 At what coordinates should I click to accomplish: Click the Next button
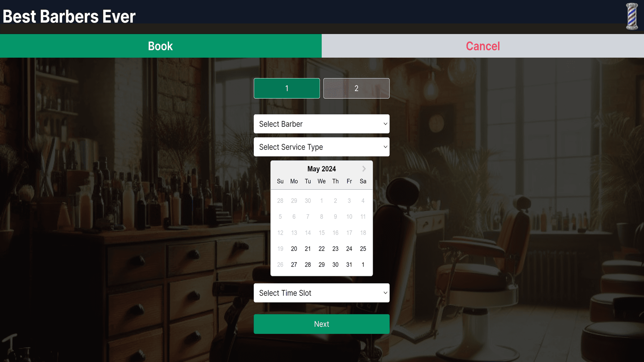(322, 324)
